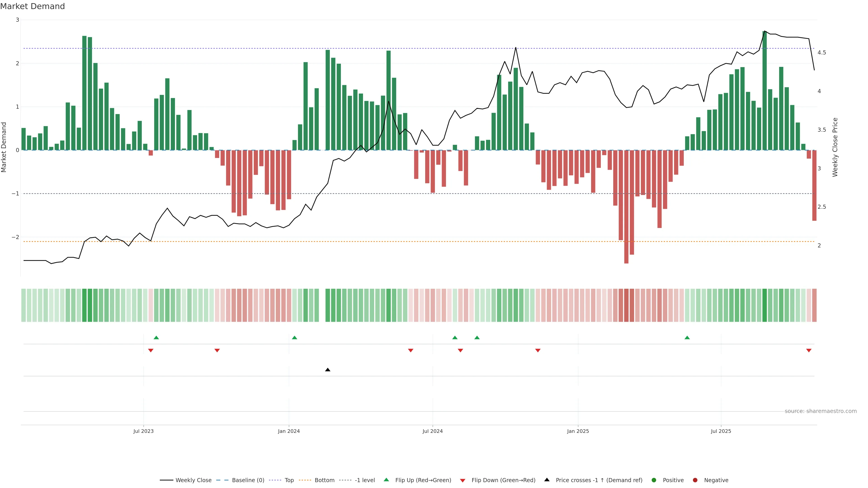Click the Jan 2025 axis label

[x=578, y=431]
